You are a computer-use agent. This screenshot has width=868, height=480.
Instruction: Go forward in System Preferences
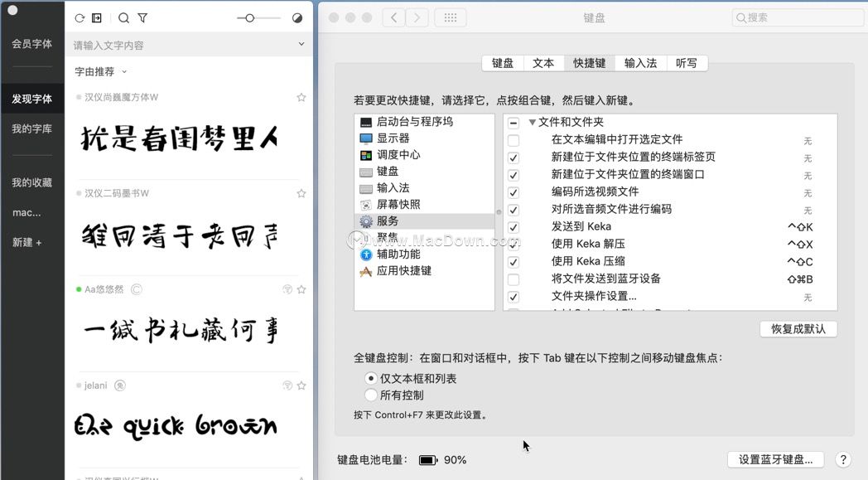click(x=417, y=17)
